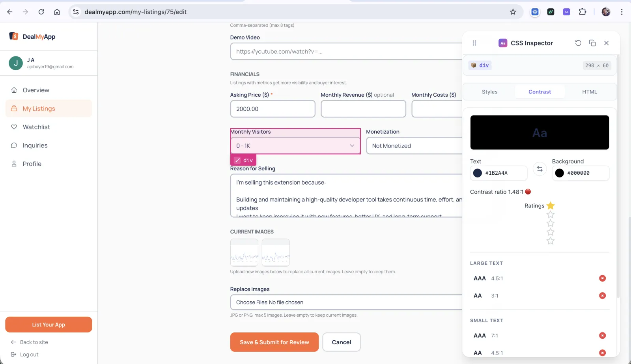
Task: Click the first filled rating star
Action: (551, 205)
